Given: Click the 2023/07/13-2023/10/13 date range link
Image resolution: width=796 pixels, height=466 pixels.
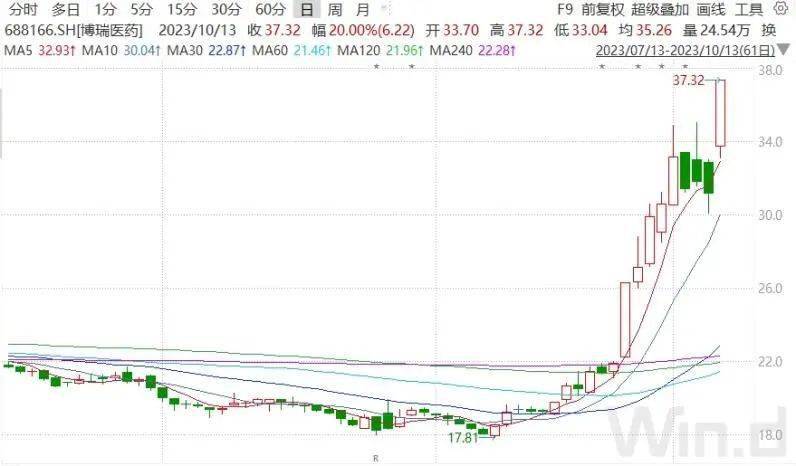Looking at the screenshot, I should click(x=685, y=50).
